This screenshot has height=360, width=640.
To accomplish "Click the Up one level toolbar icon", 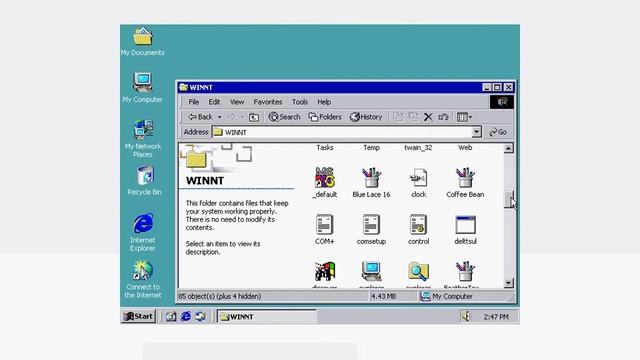I will 253,118.
